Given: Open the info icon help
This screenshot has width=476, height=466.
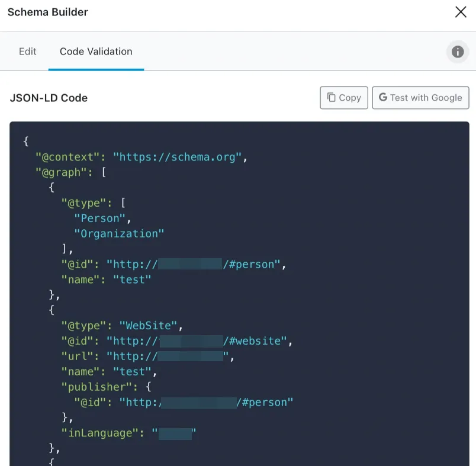Looking at the screenshot, I should (458, 52).
